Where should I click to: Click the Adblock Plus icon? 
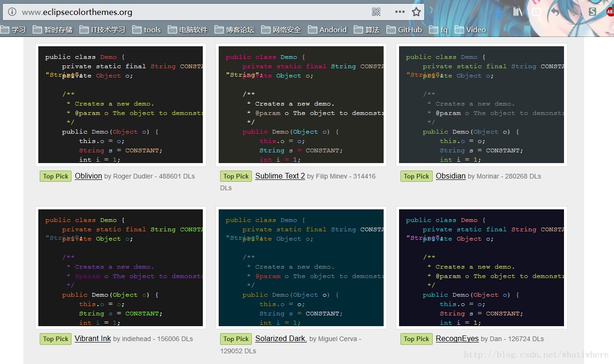pyautogui.click(x=610, y=12)
